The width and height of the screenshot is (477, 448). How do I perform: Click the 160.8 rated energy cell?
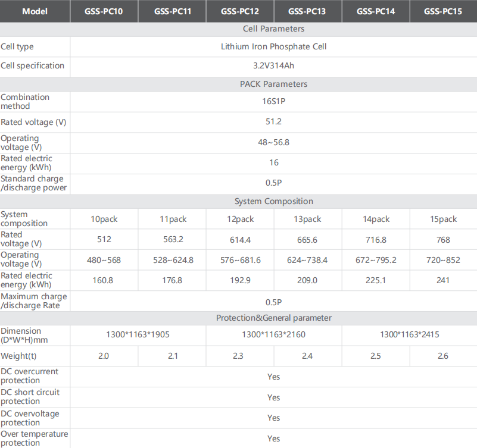pyautogui.click(x=103, y=280)
